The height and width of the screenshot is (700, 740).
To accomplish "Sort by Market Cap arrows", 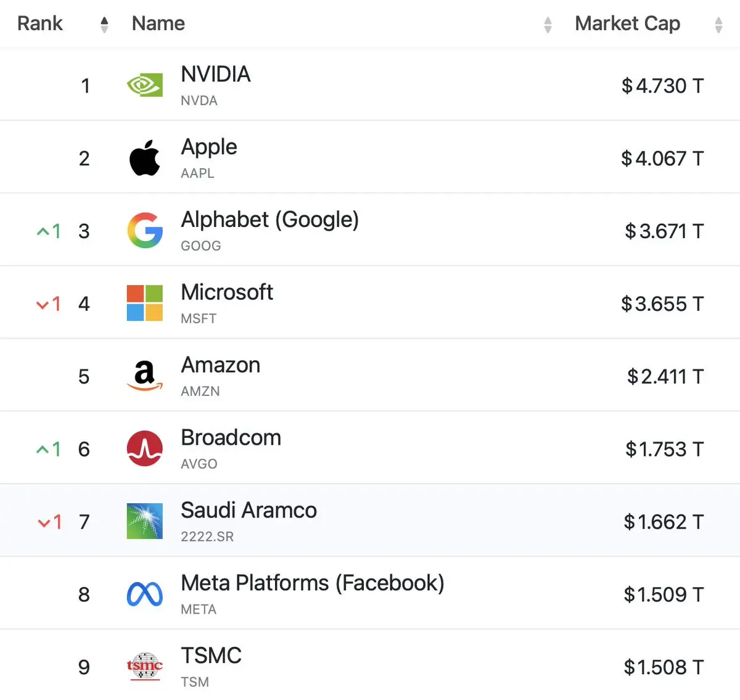I will (x=718, y=25).
